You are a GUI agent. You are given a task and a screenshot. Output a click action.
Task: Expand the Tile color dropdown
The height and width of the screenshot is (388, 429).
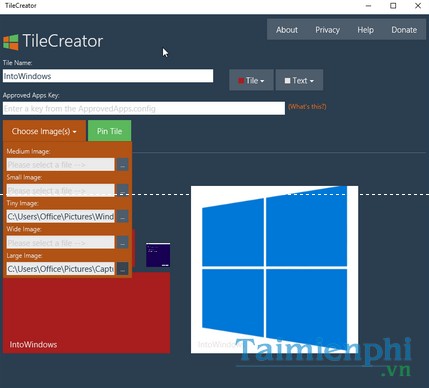click(x=251, y=80)
